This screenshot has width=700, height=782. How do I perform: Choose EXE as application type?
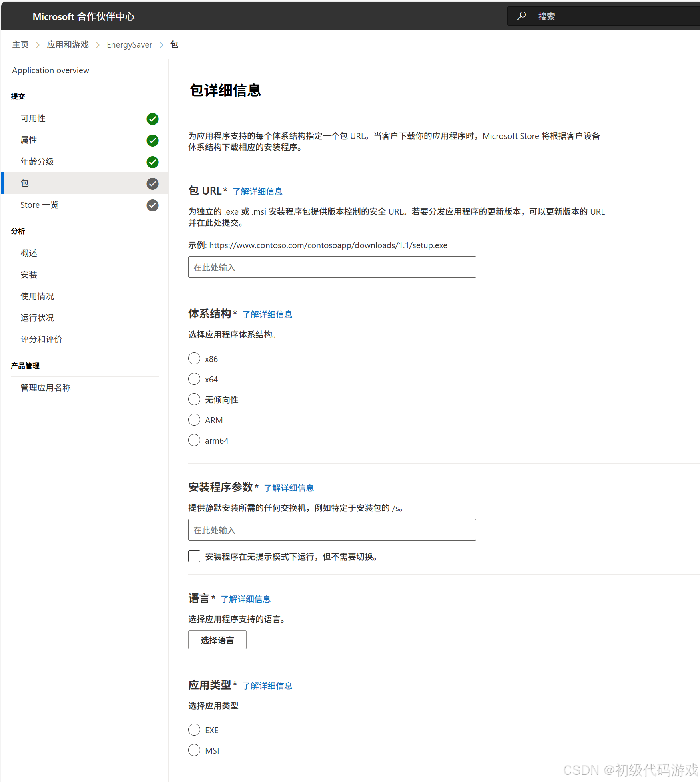tap(194, 730)
